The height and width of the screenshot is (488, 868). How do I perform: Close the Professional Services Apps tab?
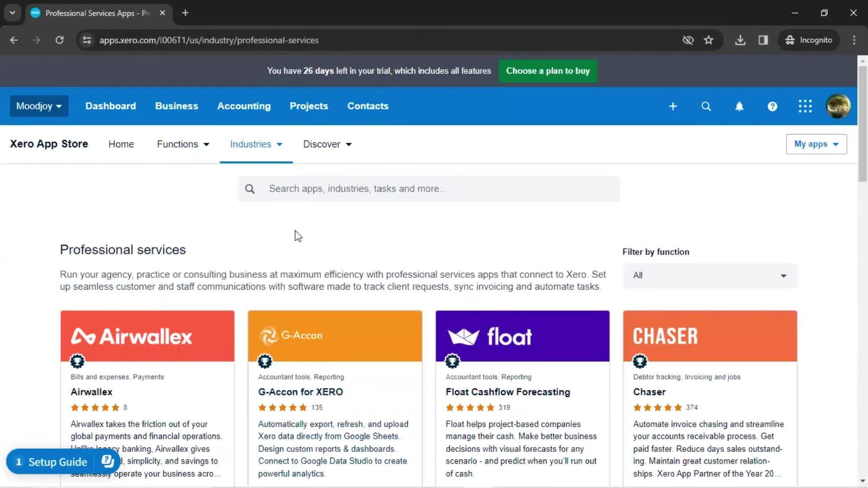point(162,13)
